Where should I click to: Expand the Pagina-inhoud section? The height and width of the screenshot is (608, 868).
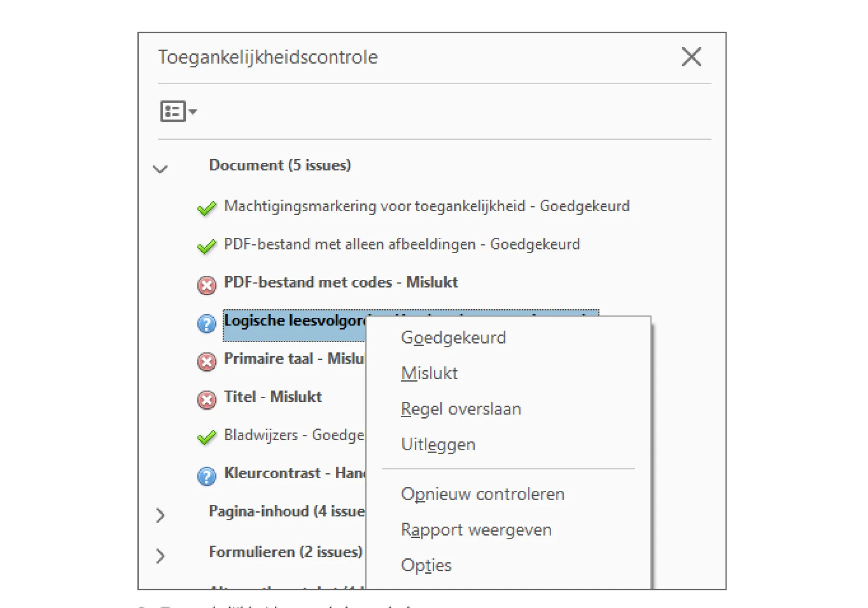(x=160, y=515)
